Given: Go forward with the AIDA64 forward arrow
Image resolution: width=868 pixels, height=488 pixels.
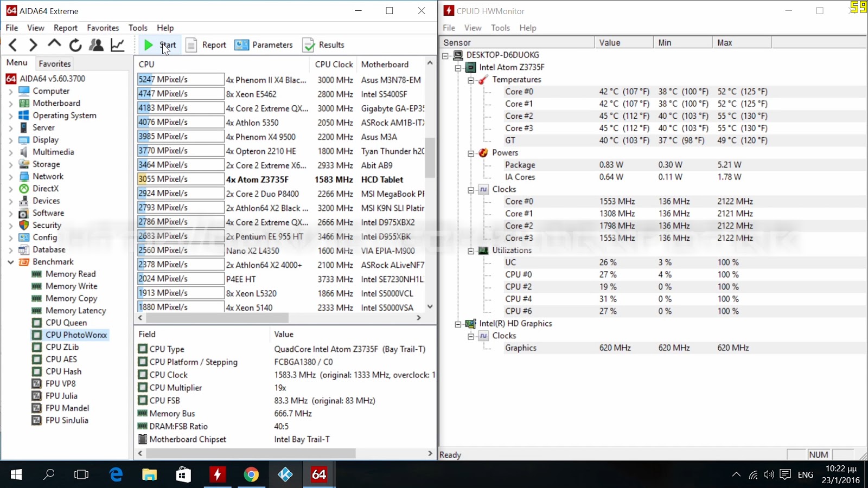Looking at the screenshot, I should click(x=34, y=45).
